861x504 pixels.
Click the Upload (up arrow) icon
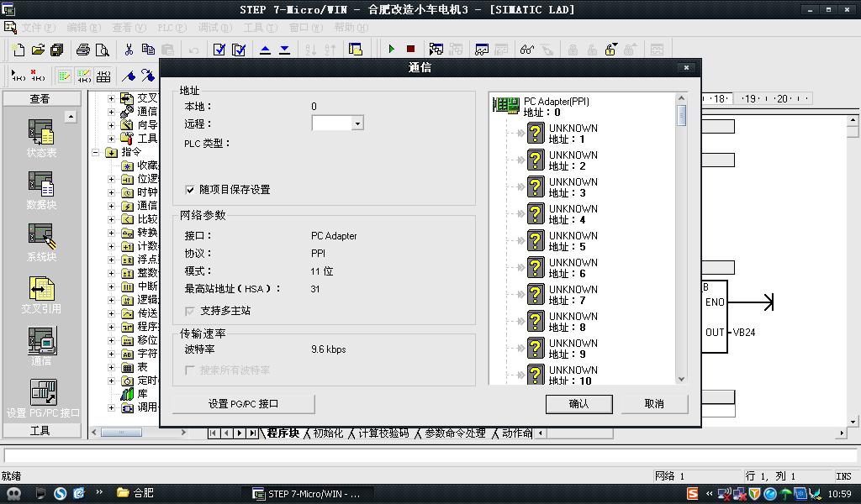coord(265,50)
